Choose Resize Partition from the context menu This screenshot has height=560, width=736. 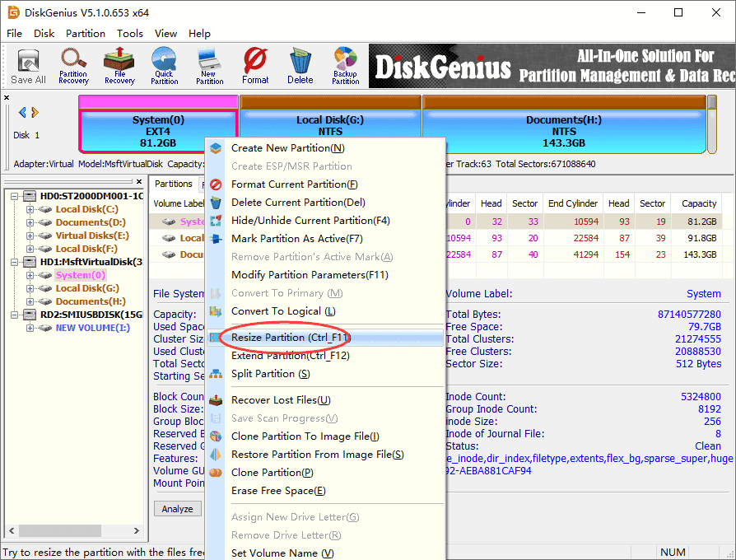[291, 338]
